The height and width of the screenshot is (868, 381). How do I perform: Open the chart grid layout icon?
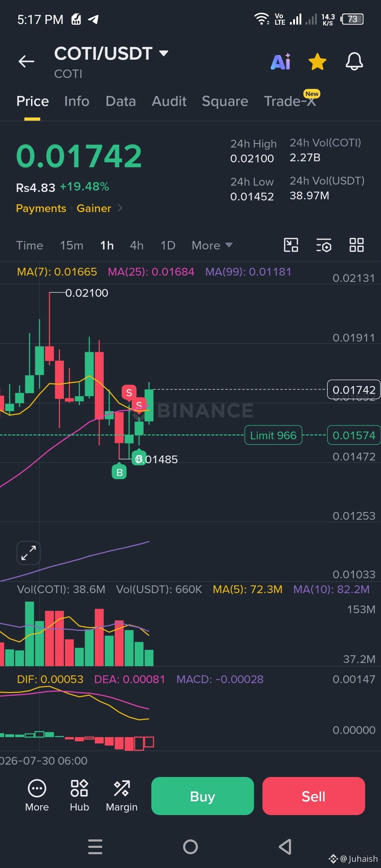[356, 245]
